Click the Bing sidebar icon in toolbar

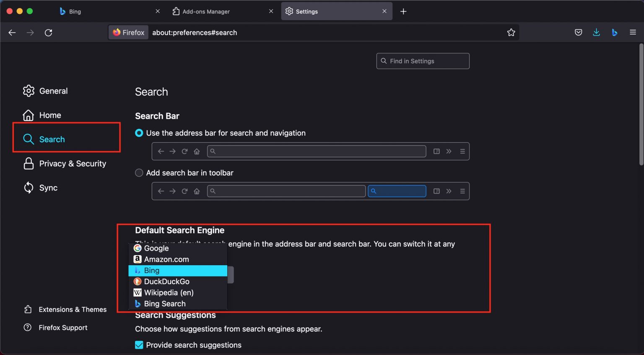click(x=615, y=32)
